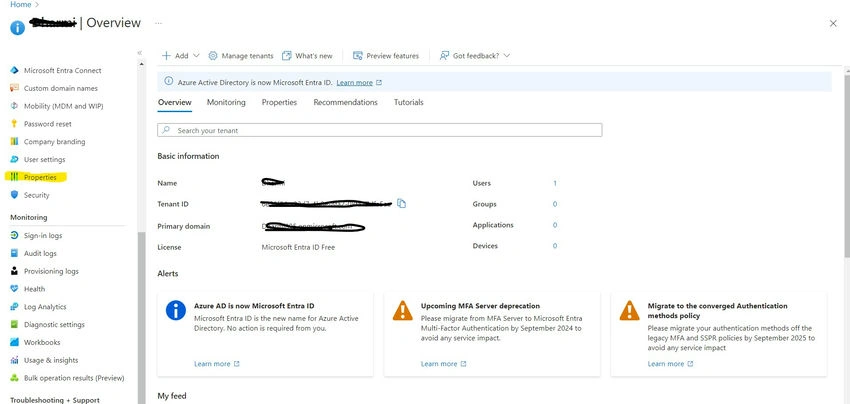Click the info icon beside Overview title
The width and height of the screenshot is (850, 404).
point(17,28)
